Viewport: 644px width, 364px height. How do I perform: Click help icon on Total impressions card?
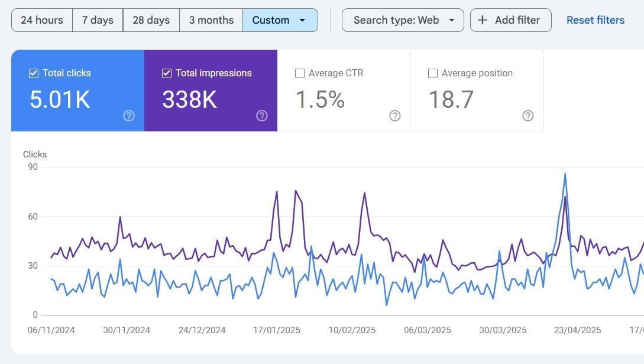click(x=262, y=116)
